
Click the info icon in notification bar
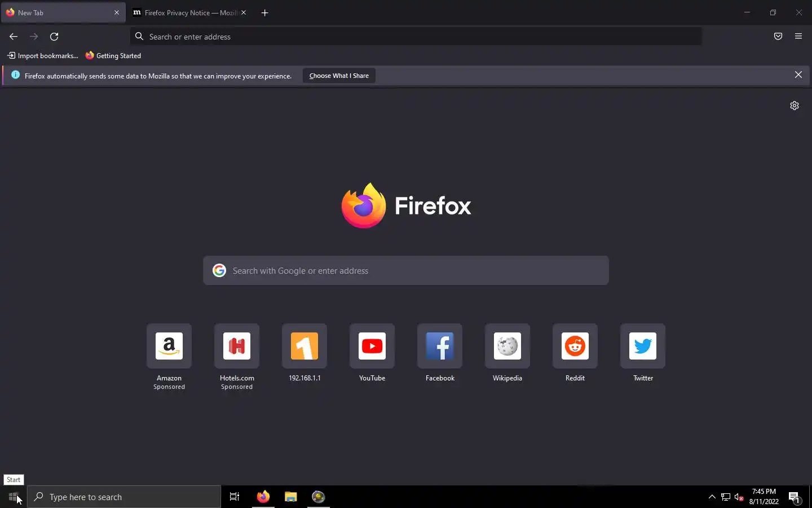15,75
